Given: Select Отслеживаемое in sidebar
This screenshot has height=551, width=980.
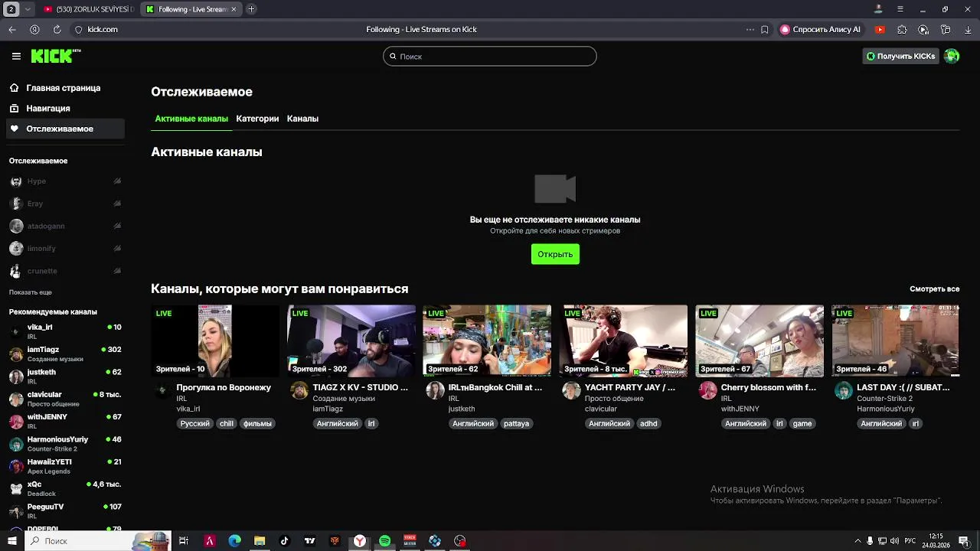Looking at the screenshot, I should (x=65, y=129).
